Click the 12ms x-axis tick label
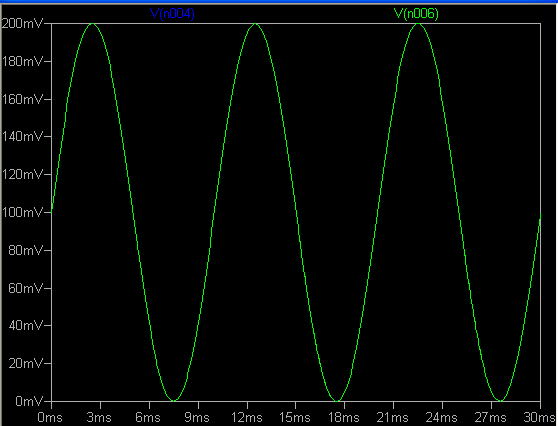This screenshot has height=426, width=558. (247, 417)
